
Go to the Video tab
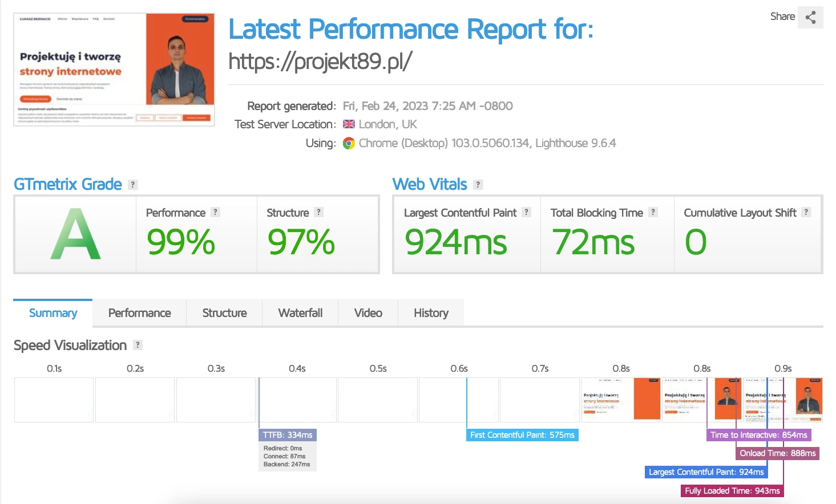pos(368,313)
